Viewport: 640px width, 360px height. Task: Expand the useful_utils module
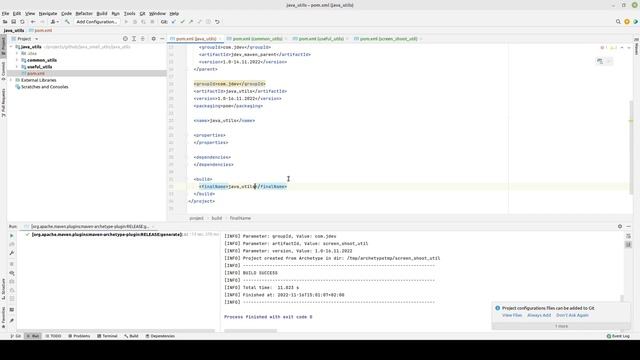pyautogui.click(x=17, y=67)
